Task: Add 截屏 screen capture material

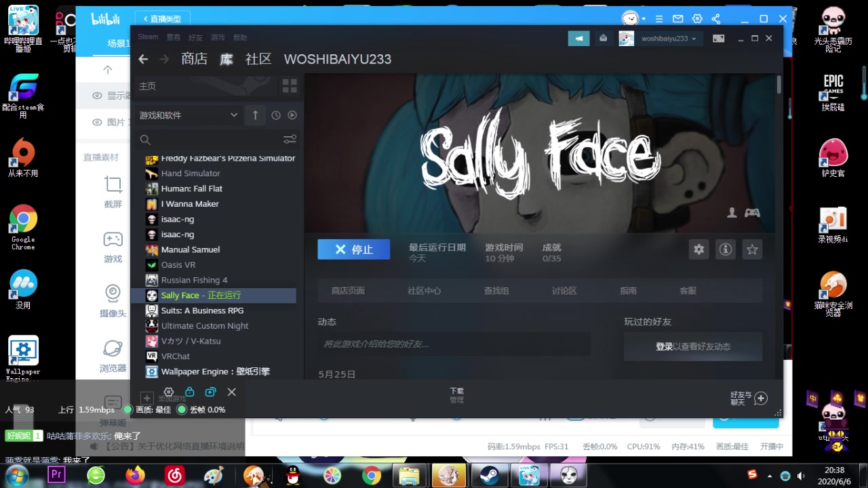Action: coord(113,192)
